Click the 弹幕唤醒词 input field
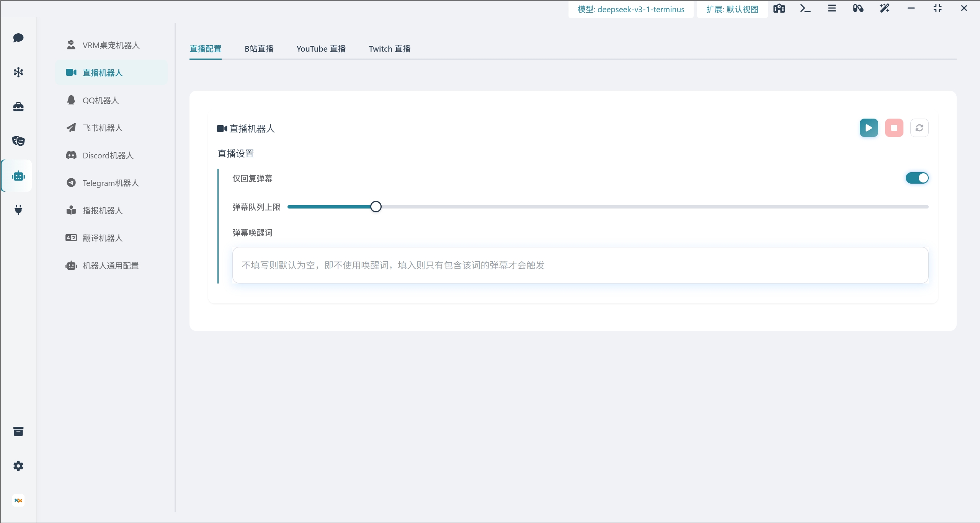This screenshot has height=523, width=980. coord(580,265)
